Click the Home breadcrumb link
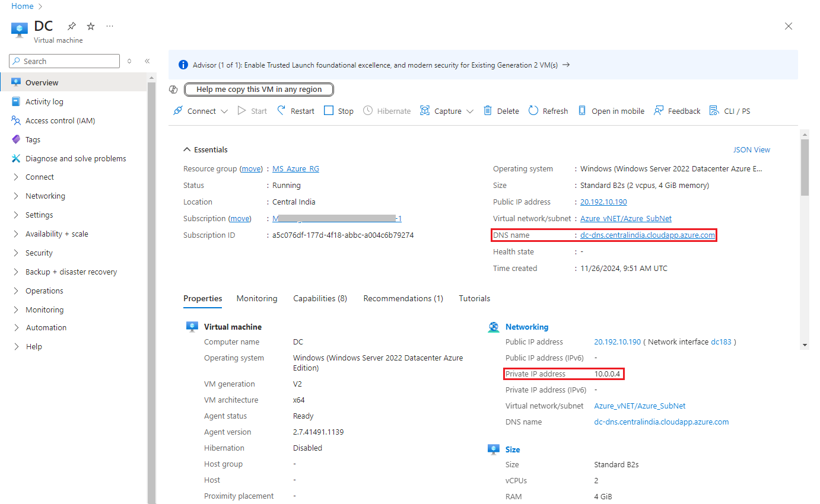Image resolution: width=820 pixels, height=504 pixels. [x=23, y=6]
